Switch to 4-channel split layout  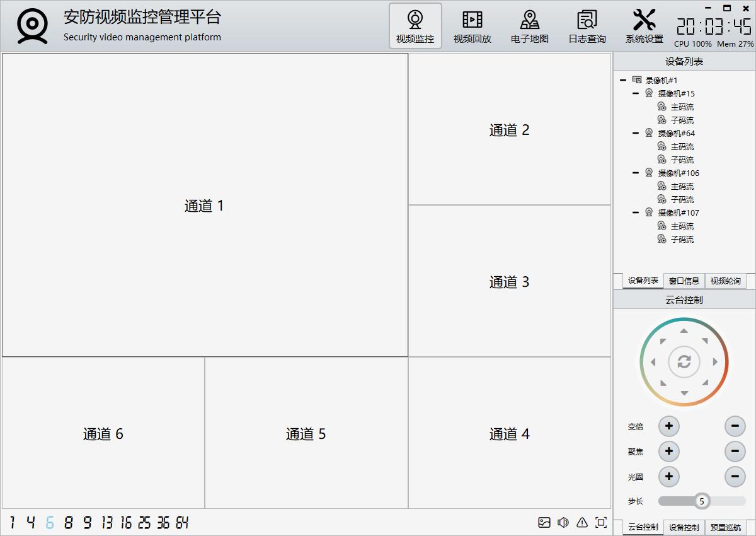point(30,523)
